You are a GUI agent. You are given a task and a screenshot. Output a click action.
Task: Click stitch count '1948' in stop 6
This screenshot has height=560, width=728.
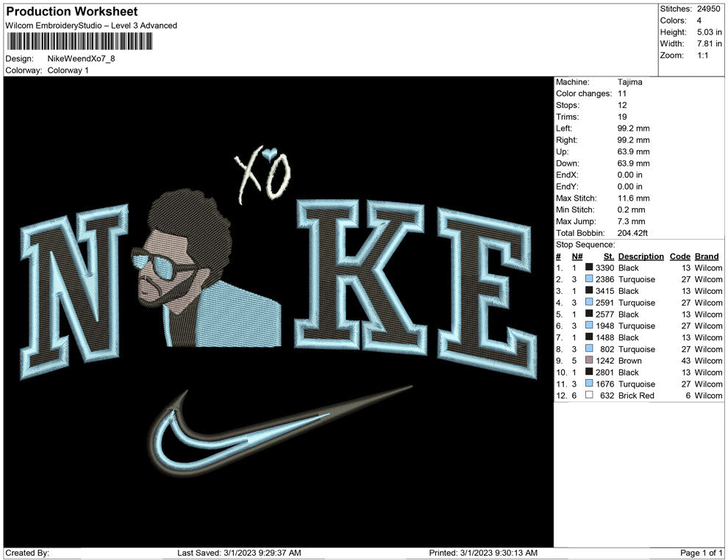(604, 326)
